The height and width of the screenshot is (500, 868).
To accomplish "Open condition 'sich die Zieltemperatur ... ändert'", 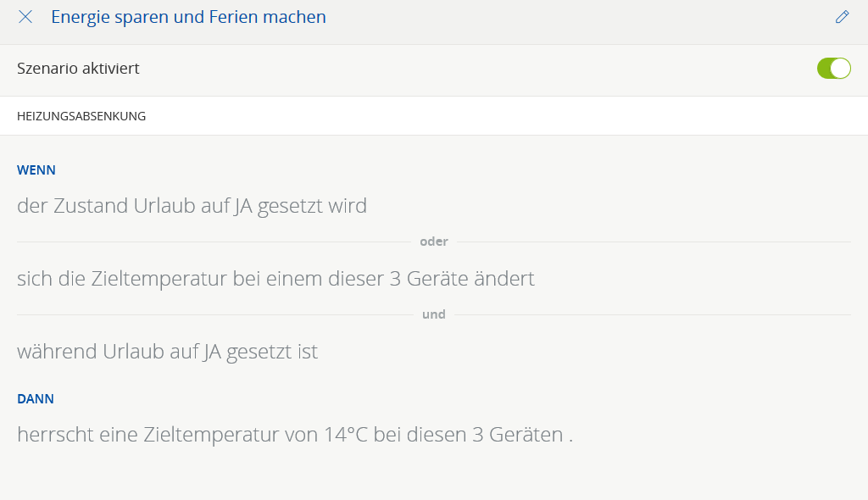I will click(275, 279).
